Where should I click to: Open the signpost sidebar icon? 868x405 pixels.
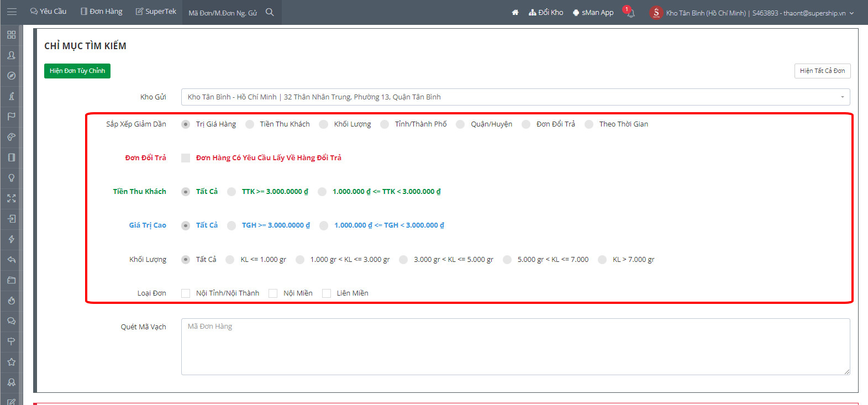[x=11, y=341]
